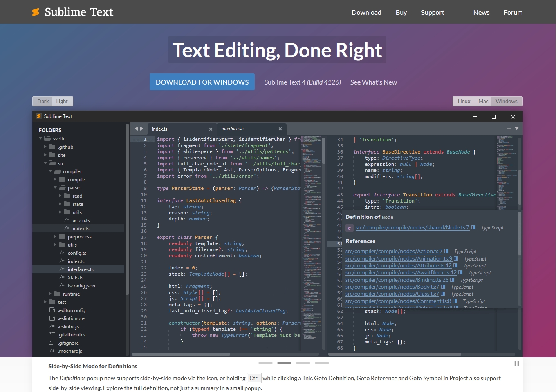Close the index.ts tab
The height and width of the screenshot is (392, 556).
[x=211, y=129]
